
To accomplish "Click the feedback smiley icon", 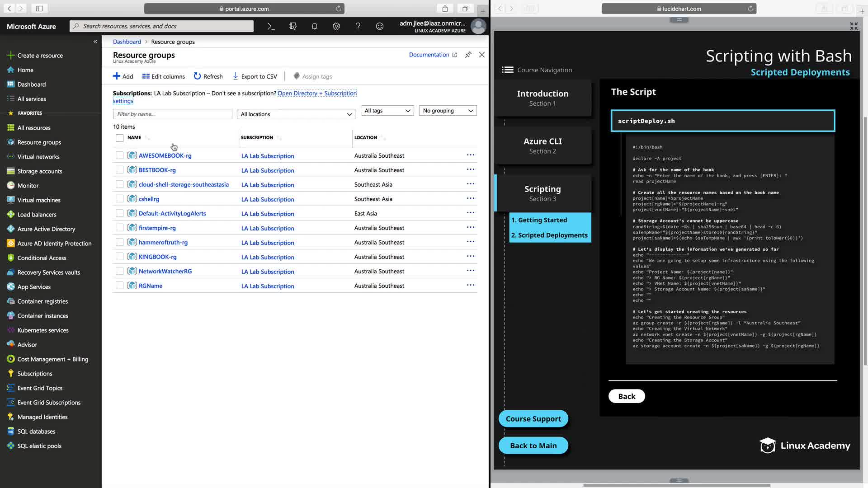I will point(380,26).
